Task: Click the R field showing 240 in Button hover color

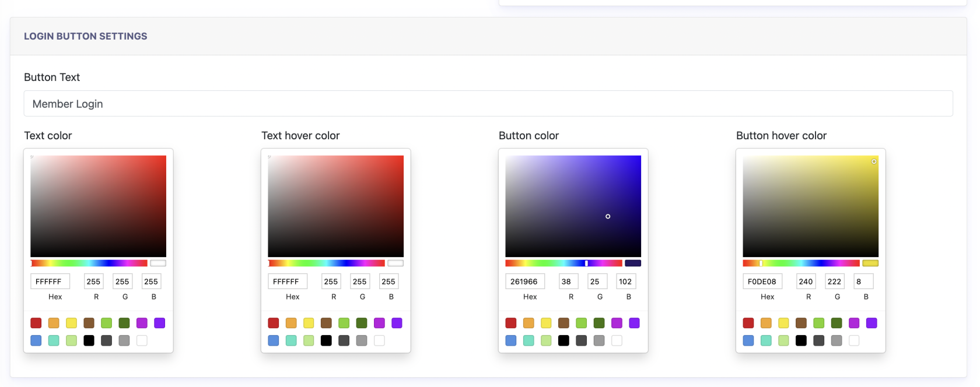Action: pyautogui.click(x=806, y=282)
